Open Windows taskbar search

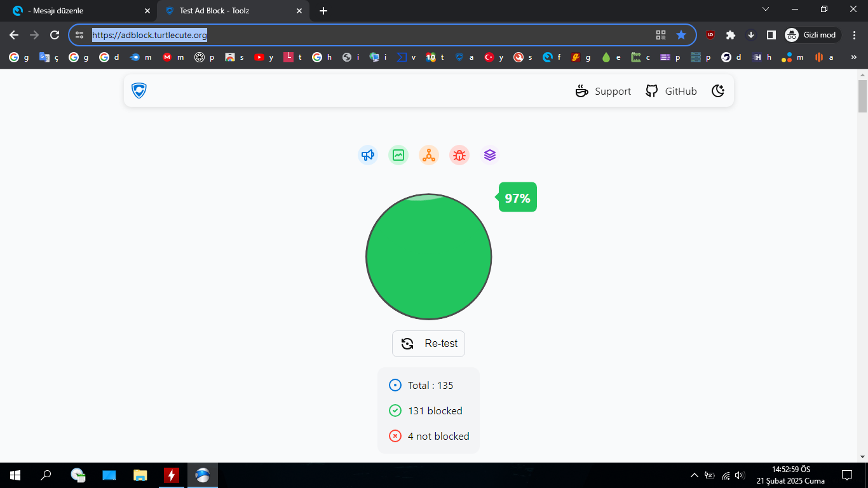(46, 475)
